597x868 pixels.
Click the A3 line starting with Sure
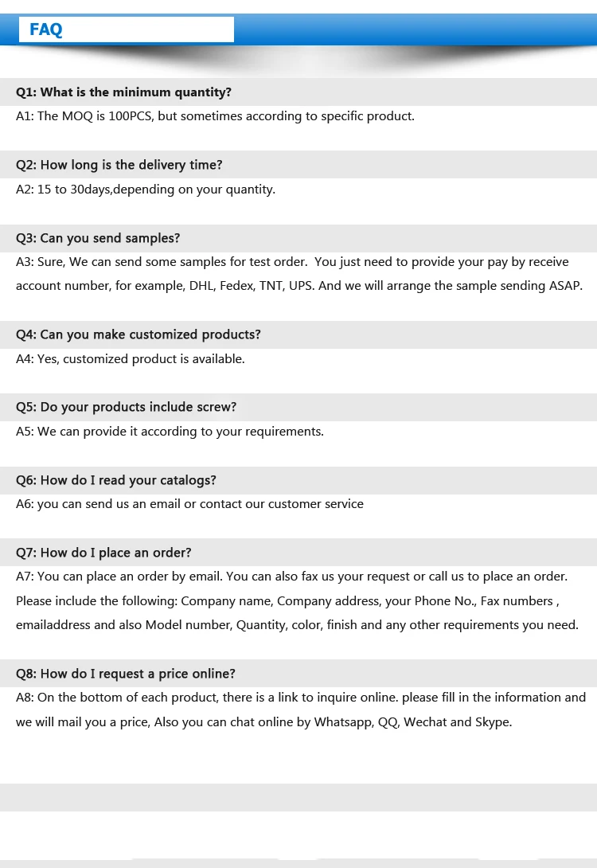click(x=292, y=262)
